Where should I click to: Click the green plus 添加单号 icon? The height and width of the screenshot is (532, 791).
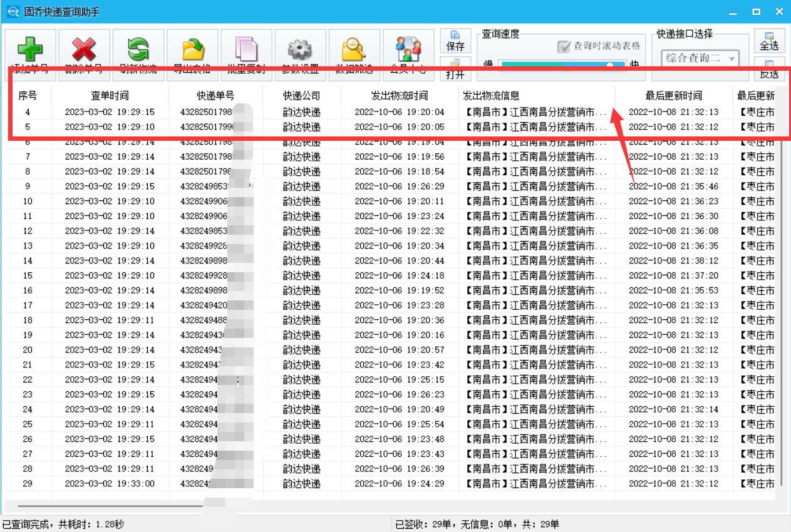[x=30, y=54]
